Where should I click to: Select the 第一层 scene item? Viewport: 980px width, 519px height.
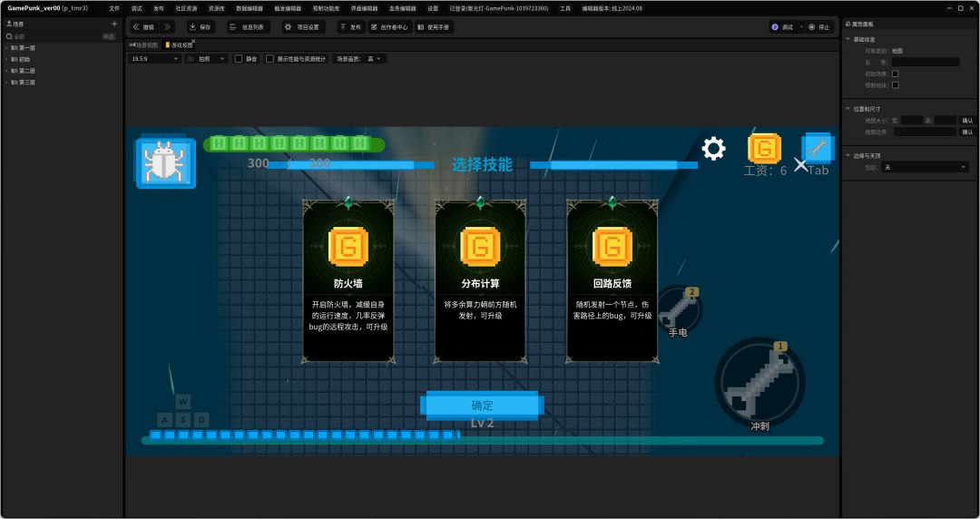27,47
